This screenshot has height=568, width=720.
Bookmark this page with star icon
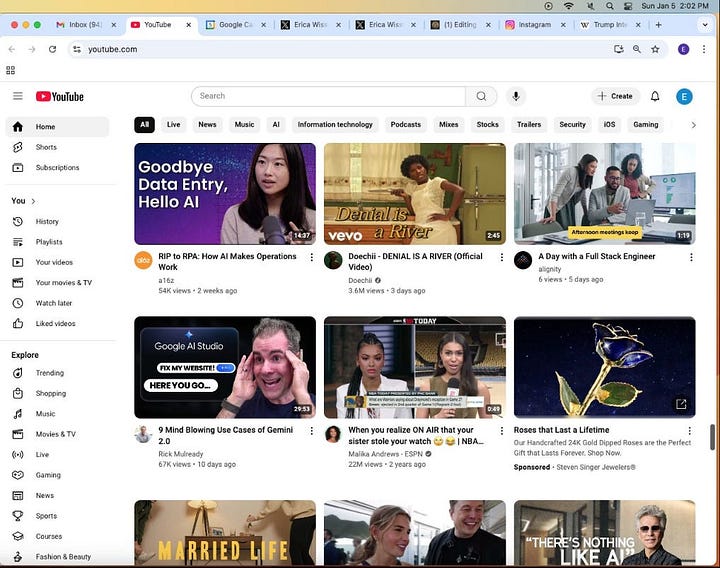(655, 49)
